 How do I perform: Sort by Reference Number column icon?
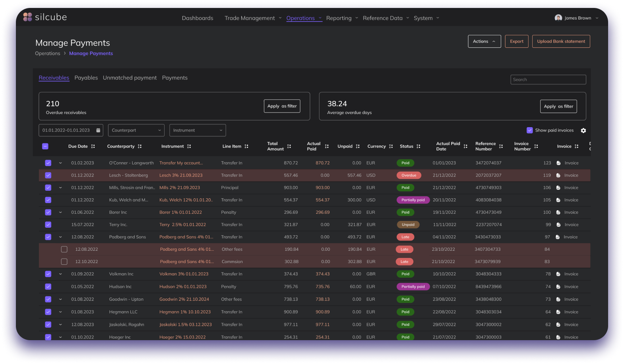click(501, 146)
